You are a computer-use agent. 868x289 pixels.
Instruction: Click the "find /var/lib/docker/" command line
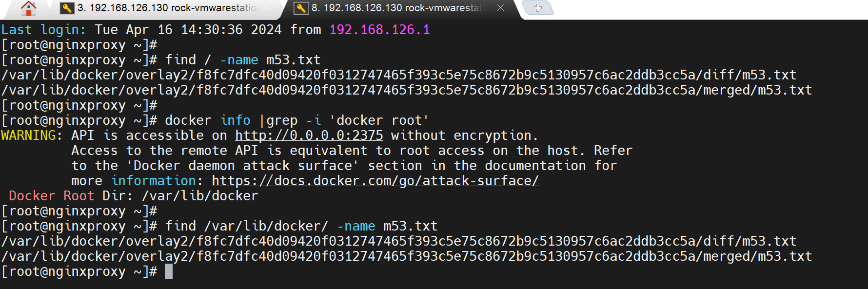click(x=301, y=226)
